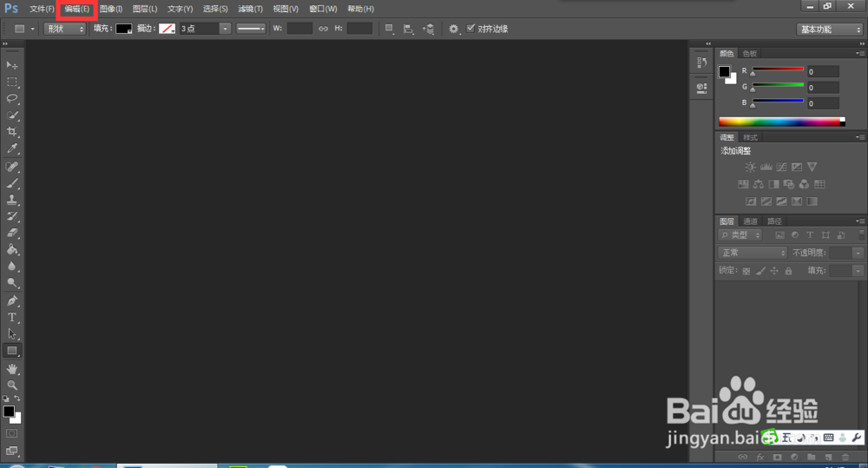The width and height of the screenshot is (868, 468).
Task: Toggle lock transparent pixels
Action: (746, 271)
